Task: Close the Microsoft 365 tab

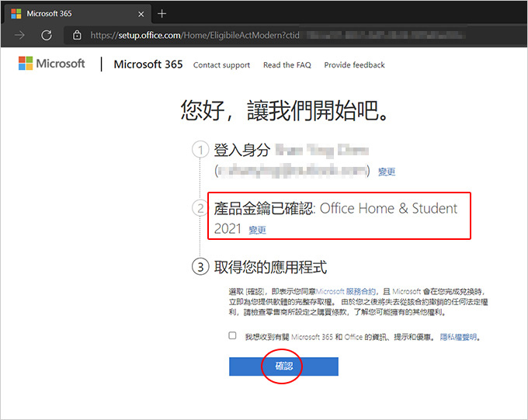Action: click(141, 14)
